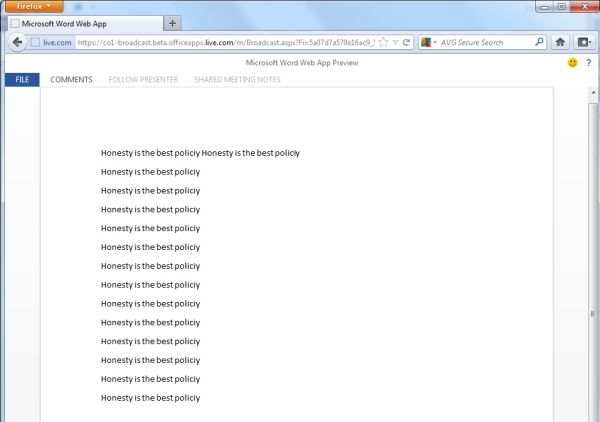Open the bookmarks toolbar icon beside home
600x422 pixels.
click(x=584, y=42)
